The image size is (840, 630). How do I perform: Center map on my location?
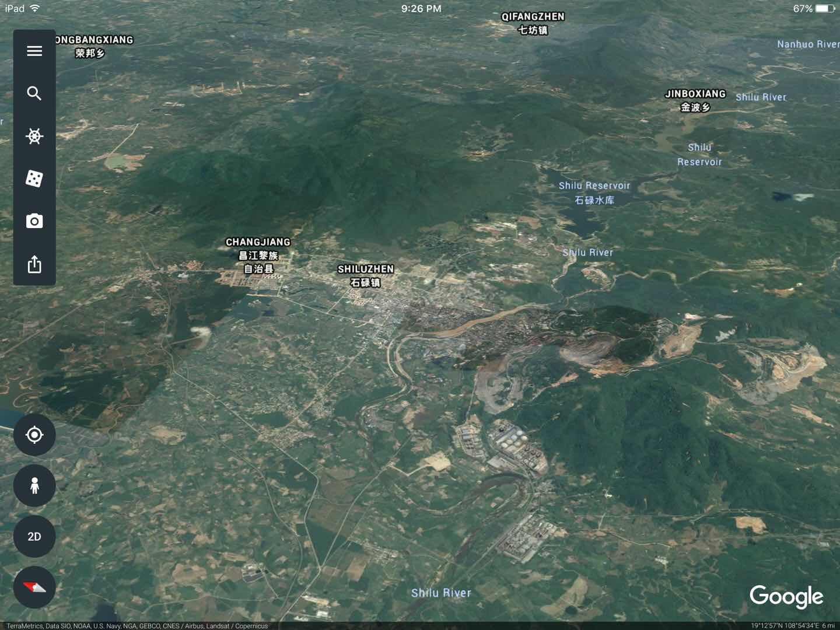point(34,435)
